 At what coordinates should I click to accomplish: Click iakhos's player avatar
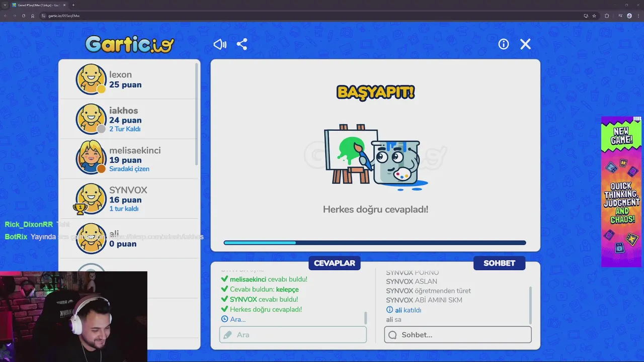pyautogui.click(x=91, y=119)
